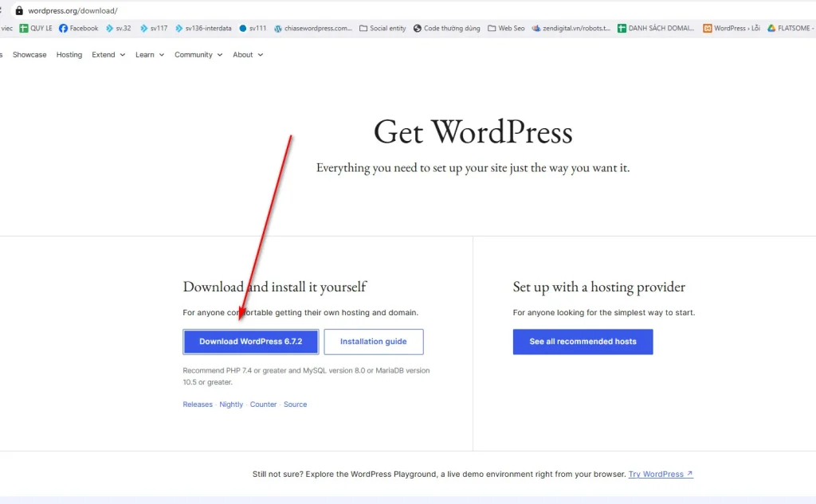Open the Hosting menu item
This screenshot has width=816, height=504.
point(69,55)
